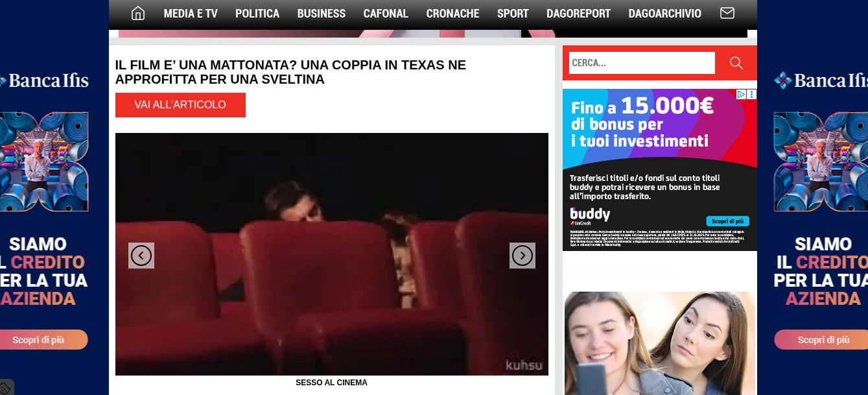Navigate to the BUSINESS section
This screenshot has width=868, height=395.
(x=322, y=14)
